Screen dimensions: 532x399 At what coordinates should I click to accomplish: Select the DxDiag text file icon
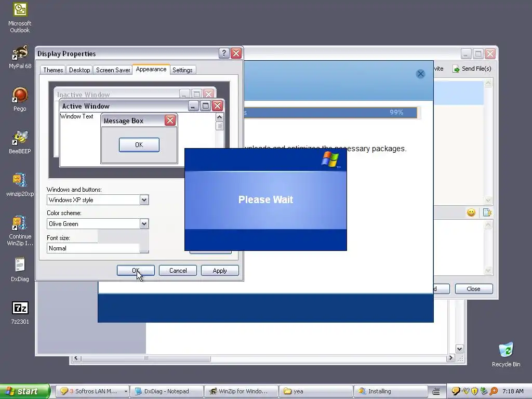20,270
